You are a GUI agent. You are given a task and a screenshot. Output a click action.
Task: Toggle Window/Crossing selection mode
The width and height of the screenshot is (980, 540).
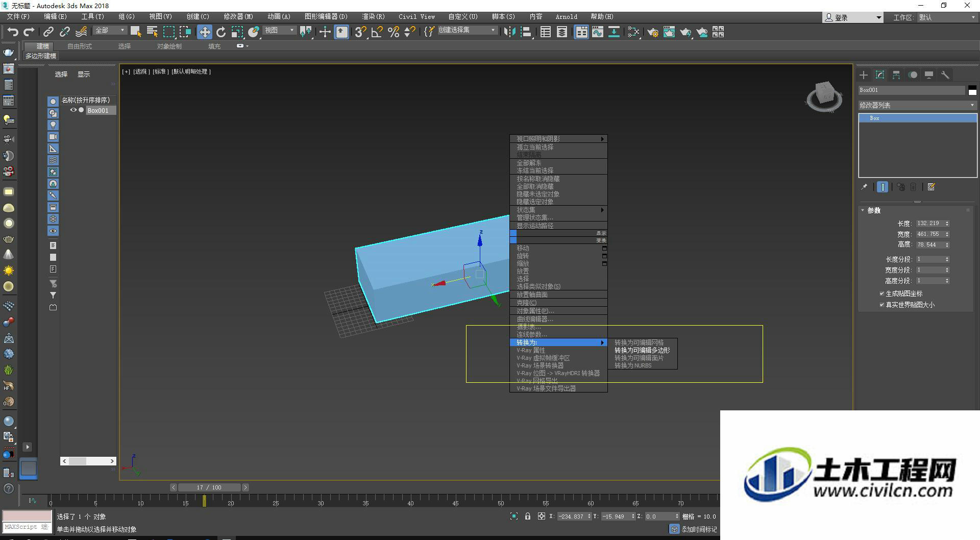[185, 32]
